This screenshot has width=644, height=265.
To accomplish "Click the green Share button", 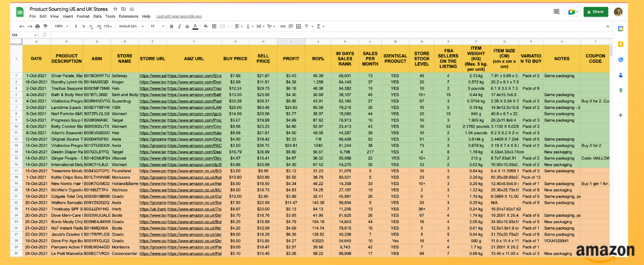I will point(596,11).
